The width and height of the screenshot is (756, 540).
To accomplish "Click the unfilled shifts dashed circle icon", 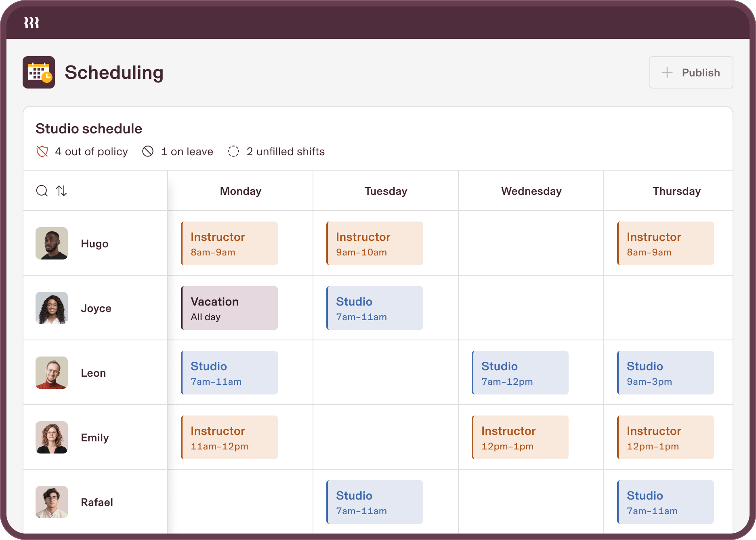I will [x=233, y=151].
